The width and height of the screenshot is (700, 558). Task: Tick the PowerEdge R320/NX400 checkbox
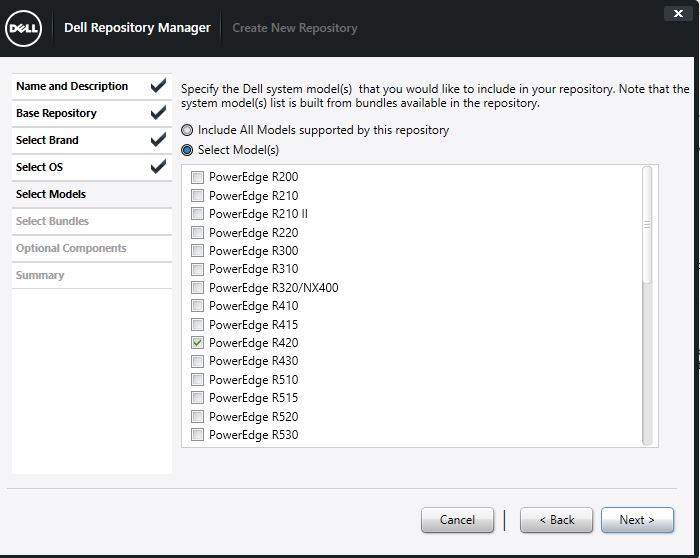[197, 288]
